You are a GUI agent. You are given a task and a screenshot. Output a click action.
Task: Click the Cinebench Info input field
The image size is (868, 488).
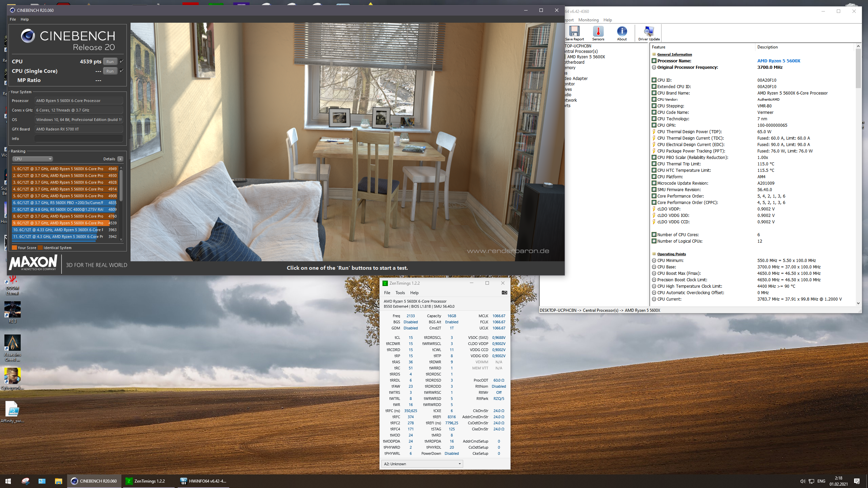click(x=79, y=139)
